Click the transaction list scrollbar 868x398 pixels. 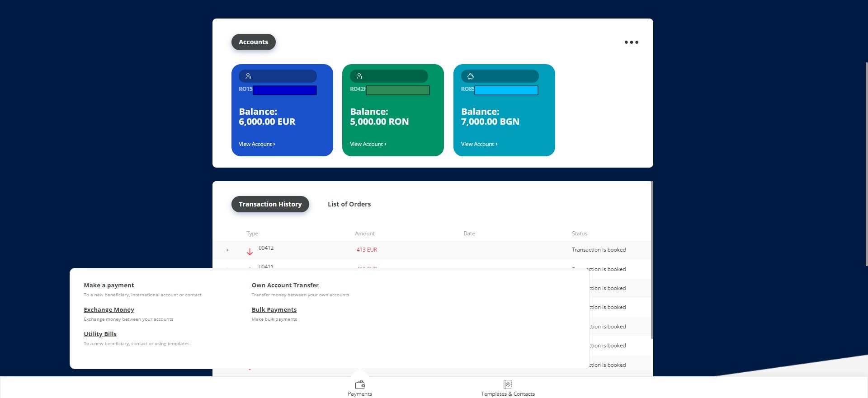coord(651,260)
